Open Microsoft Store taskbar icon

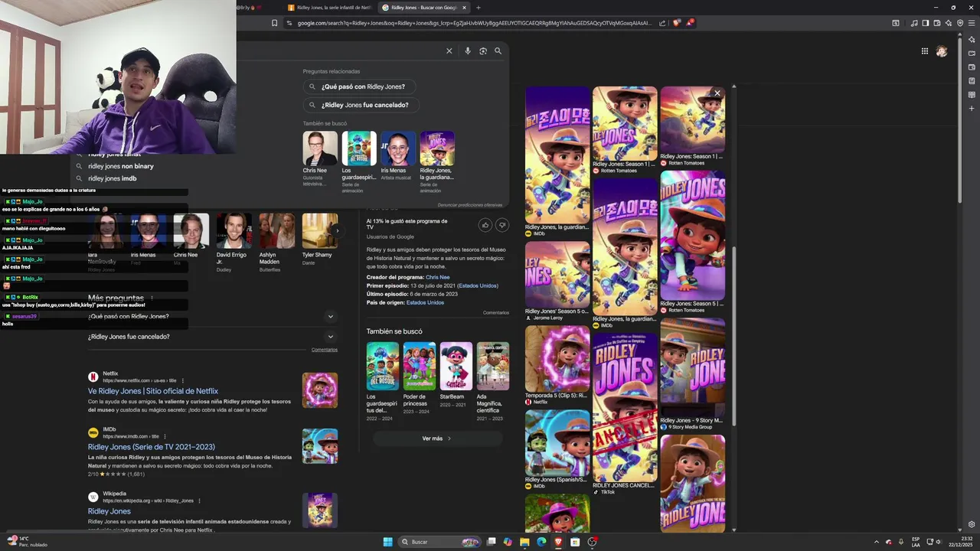click(575, 542)
